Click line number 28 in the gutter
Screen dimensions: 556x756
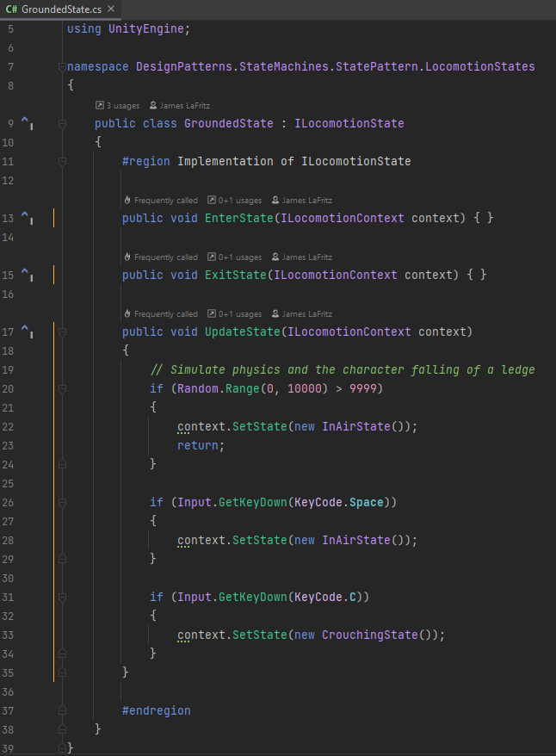point(8,541)
